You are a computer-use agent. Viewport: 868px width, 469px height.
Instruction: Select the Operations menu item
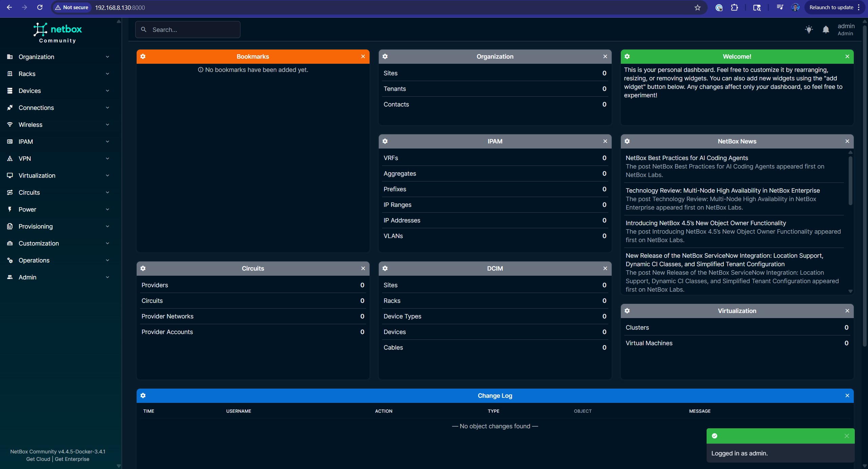(x=34, y=260)
